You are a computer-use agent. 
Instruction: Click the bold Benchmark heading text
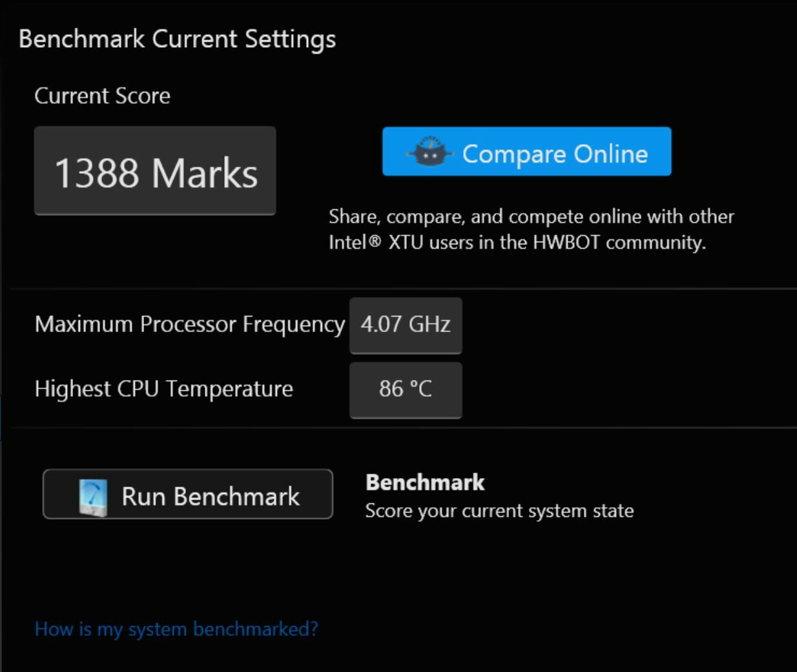[x=425, y=482]
